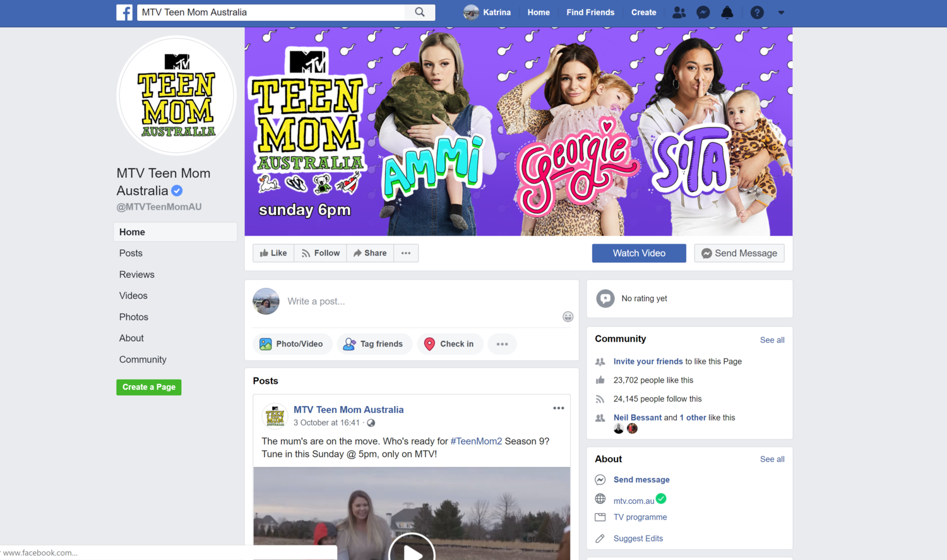The height and width of the screenshot is (560, 947).
Task: Open post options ellipsis on MTV post
Action: (559, 408)
